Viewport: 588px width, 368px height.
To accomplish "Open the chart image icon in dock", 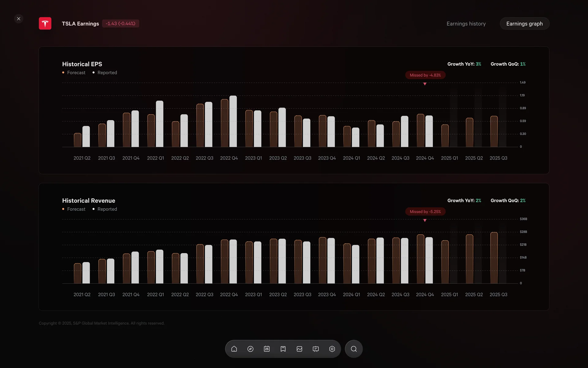I will [300, 349].
